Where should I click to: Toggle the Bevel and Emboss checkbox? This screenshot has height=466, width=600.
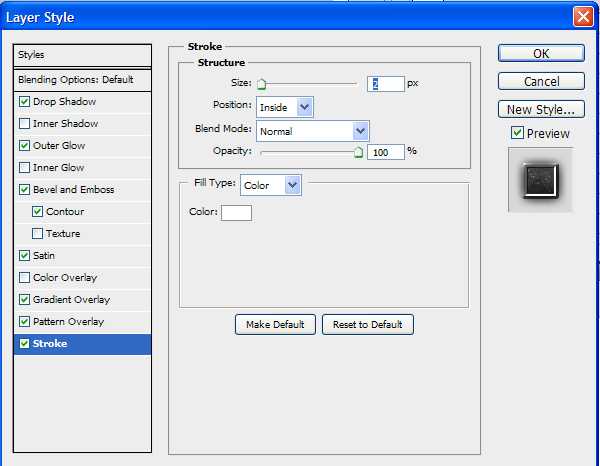tap(24, 189)
